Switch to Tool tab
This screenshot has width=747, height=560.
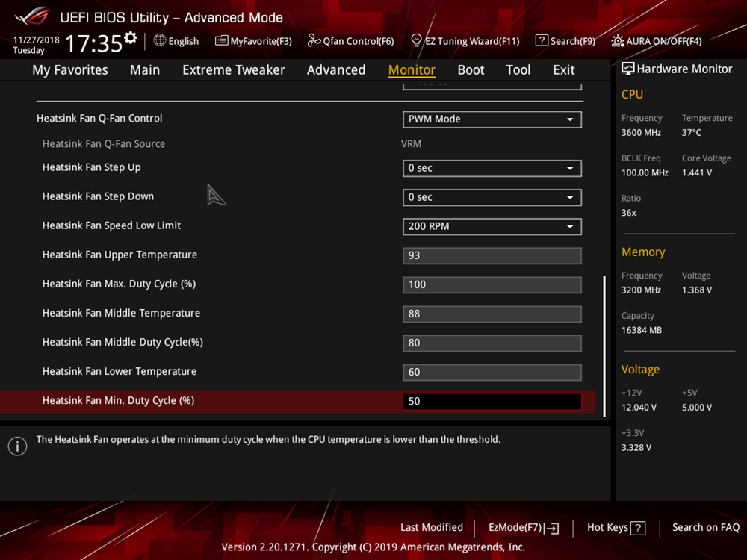[518, 70]
